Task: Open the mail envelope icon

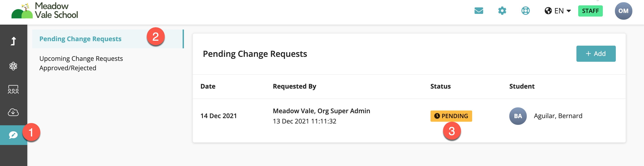Action: pos(478,11)
